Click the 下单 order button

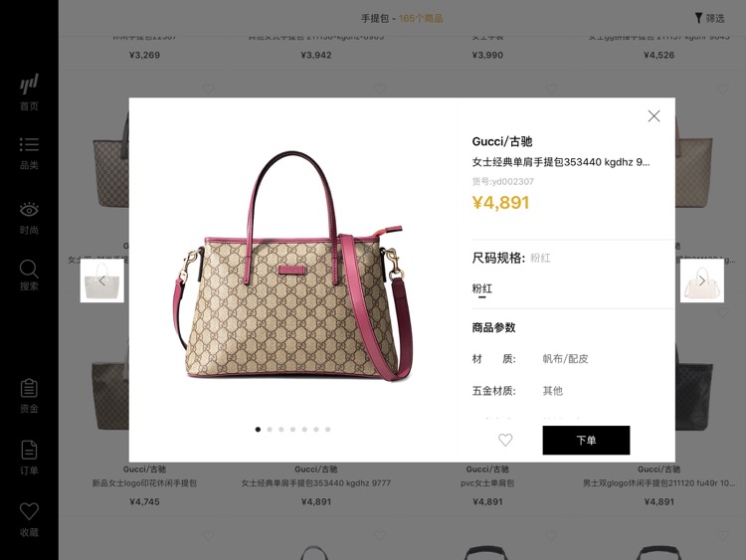pos(586,440)
